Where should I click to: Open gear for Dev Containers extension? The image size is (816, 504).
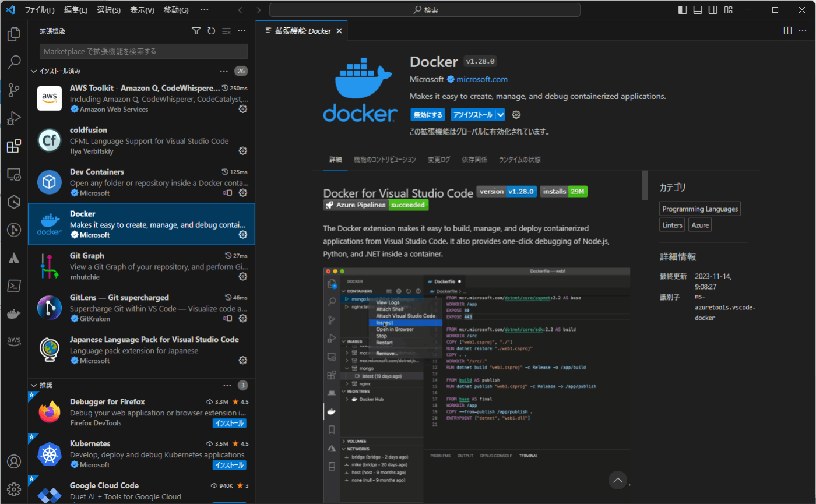(243, 193)
